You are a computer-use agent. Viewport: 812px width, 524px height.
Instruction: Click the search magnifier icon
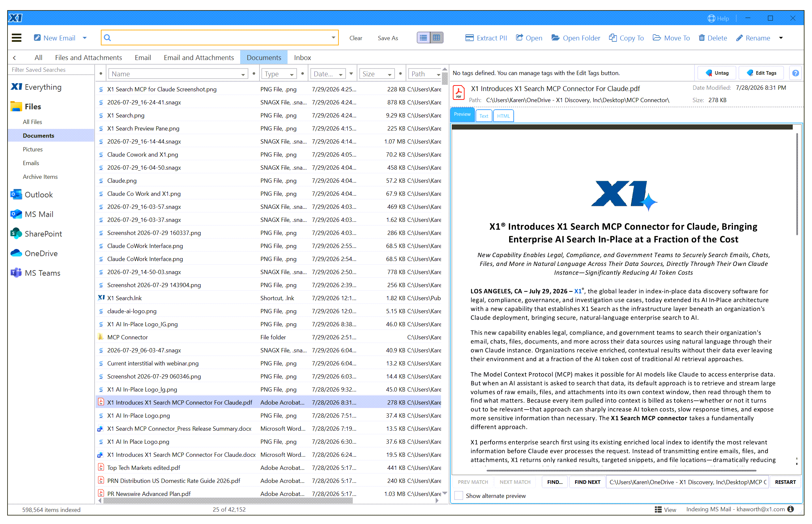coord(108,38)
